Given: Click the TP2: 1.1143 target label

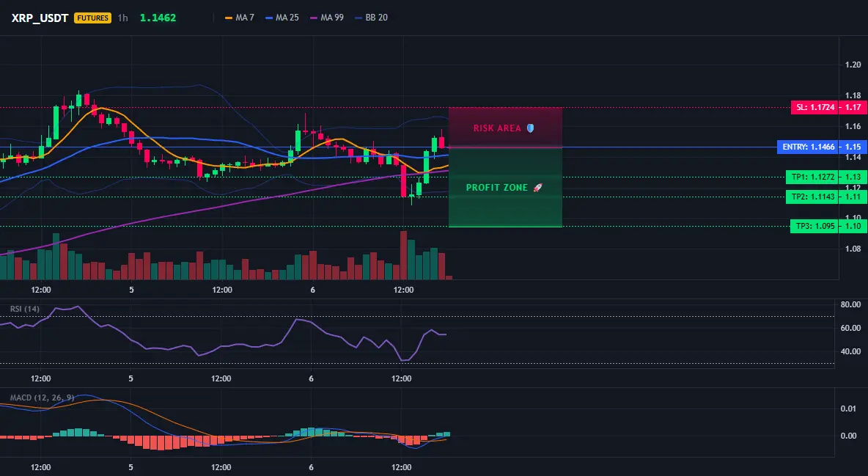Looking at the screenshot, I should coord(812,197).
